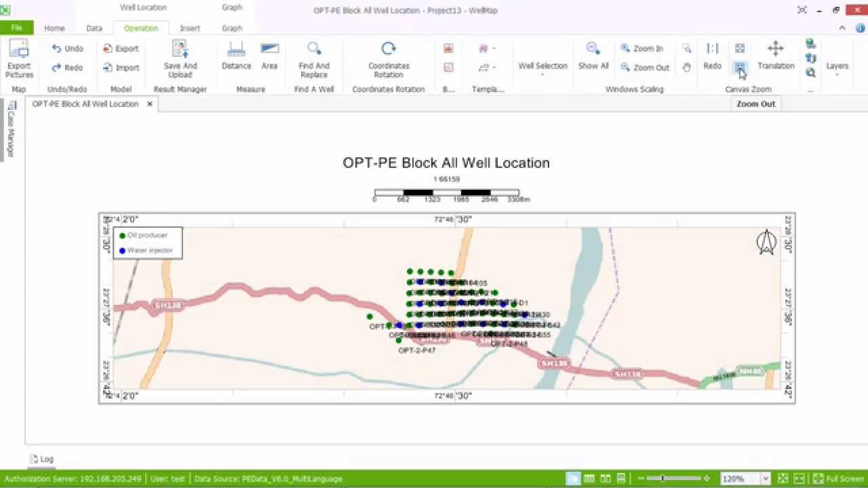Select the Distance measure tool

click(236, 56)
